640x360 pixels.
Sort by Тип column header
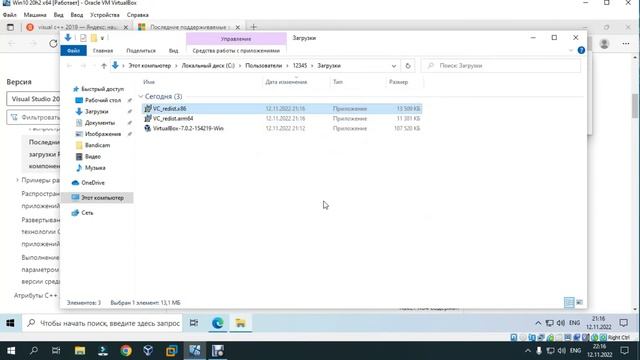[338, 82]
